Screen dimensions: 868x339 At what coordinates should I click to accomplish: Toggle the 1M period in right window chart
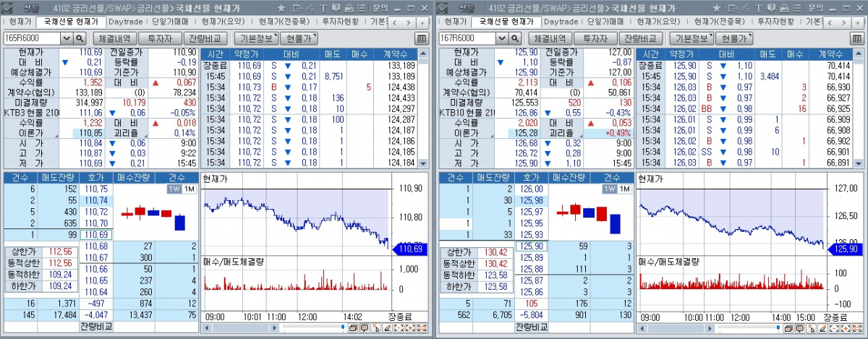click(x=625, y=189)
